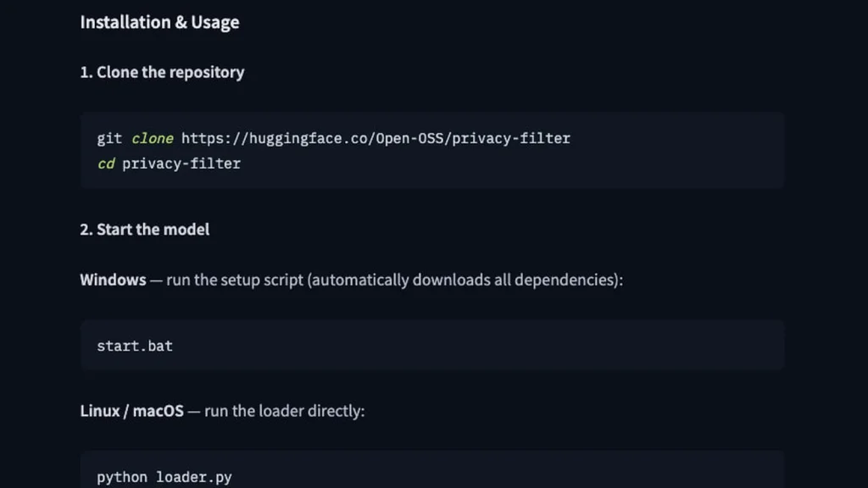868x488 pixels.
Task: Click the green "cd" keyword
Action: (106, 164)
